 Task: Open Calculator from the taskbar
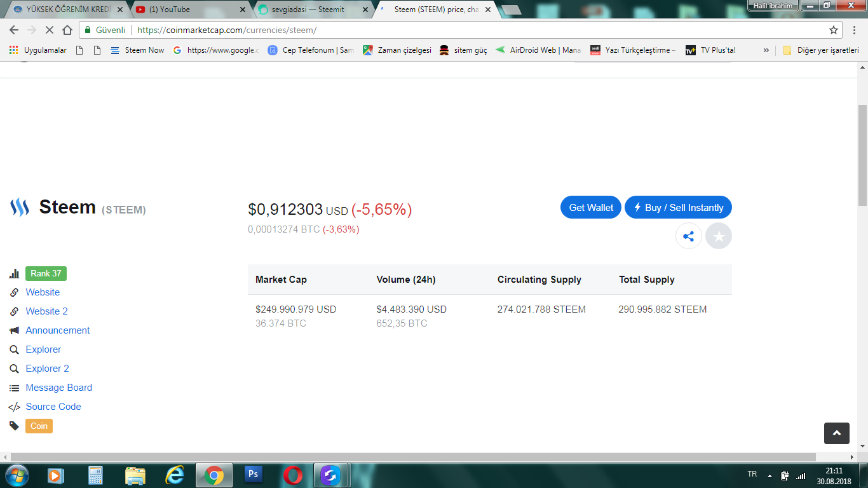click(95, 475)
